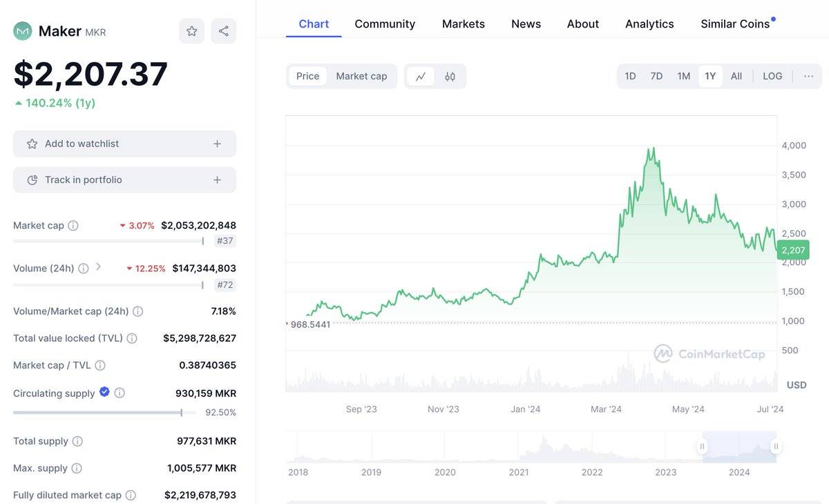Click the selected 2024 range on mini timeline
This screenshot has height=504, width=829.
(x=739, y=446)
